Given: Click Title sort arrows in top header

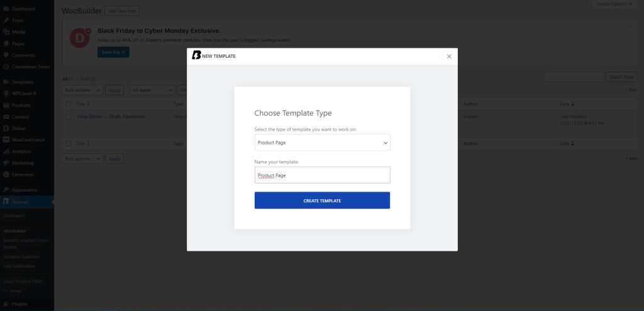Looking at the screenshot, I should point(88,104).
